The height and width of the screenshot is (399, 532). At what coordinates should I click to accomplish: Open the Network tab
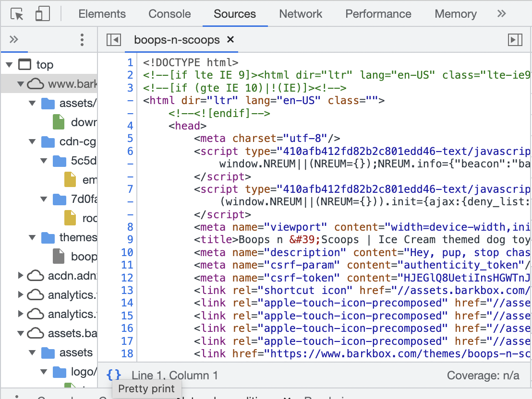tap(301, 14)
